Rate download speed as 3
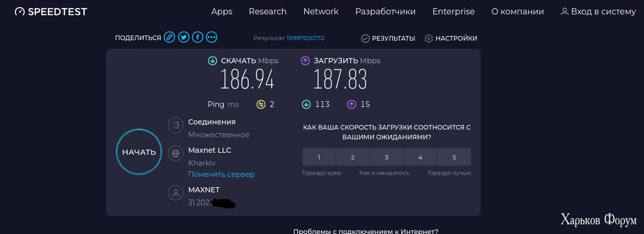This screenshot has height=234, width=644. click(387, 157)
